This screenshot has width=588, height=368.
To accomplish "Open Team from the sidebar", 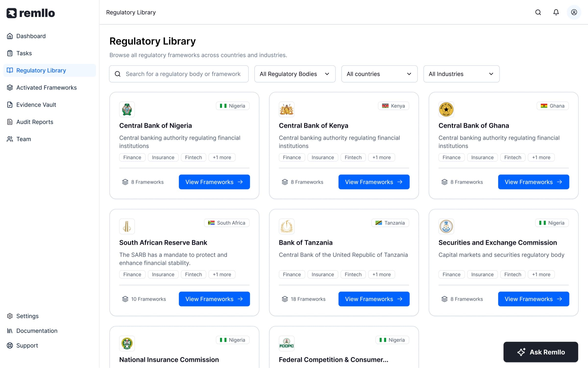I will (49, 139).
